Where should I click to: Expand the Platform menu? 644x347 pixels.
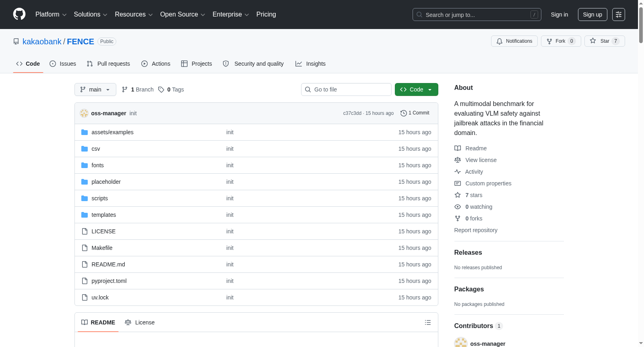click(51, 15)
